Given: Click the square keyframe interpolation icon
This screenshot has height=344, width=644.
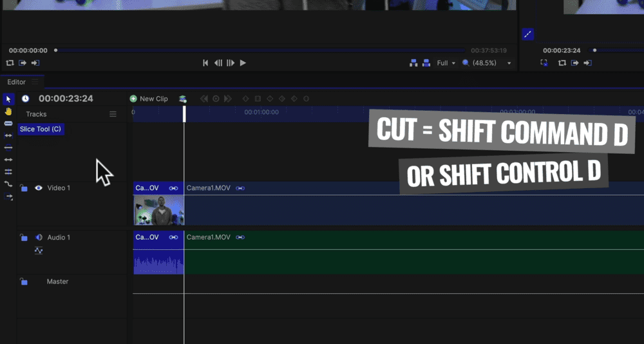Looking at the screenshot, I should click(258, 99).
